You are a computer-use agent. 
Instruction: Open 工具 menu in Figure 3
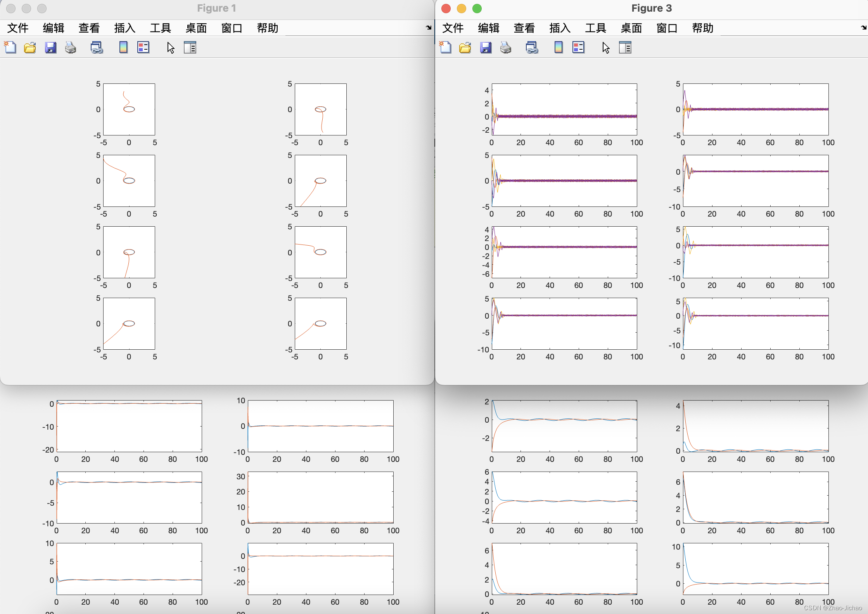[595, 28]
